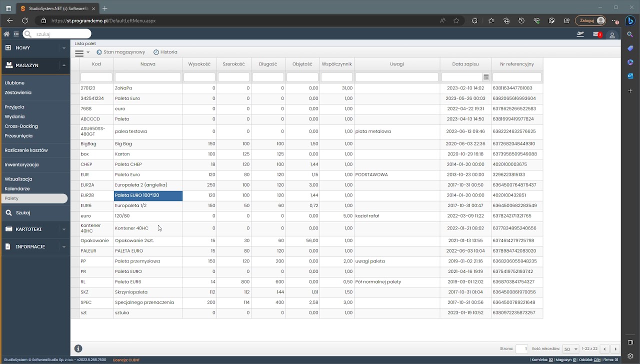This screenshot has width=640, height=364.
Task: Click the info icon in the bottom-left corner
Action: (78, 348)
